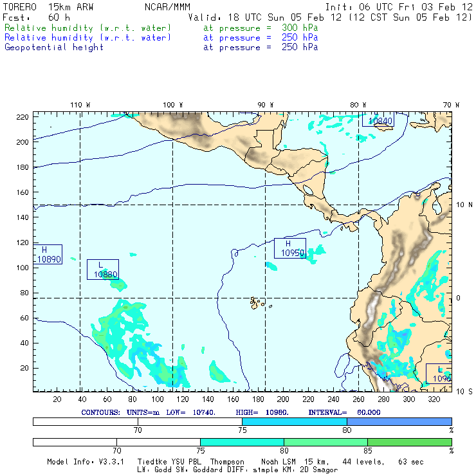
Task: Click "85" tick label under lower color bar
Action: point(368,451)
